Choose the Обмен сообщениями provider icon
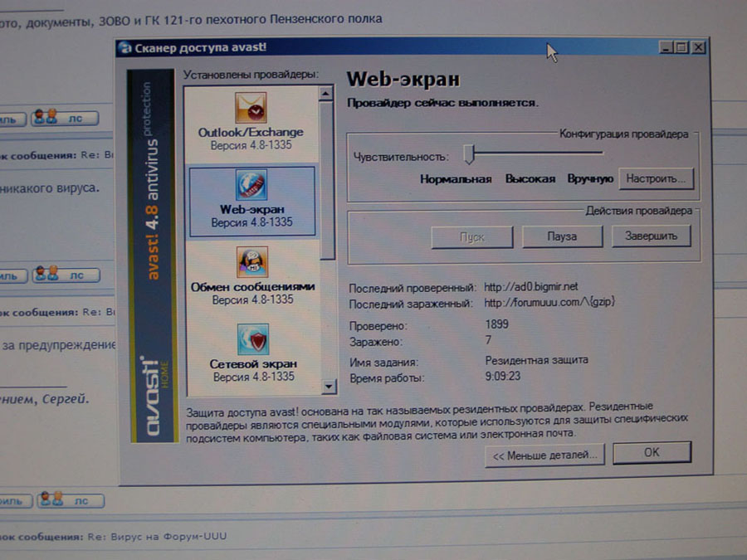Viewport: 747px width, 560px height. (252, 261)
